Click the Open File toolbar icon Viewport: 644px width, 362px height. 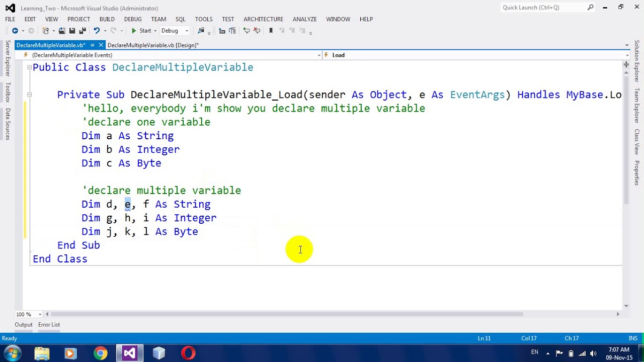pyautogui.click(x=62, y=31)
